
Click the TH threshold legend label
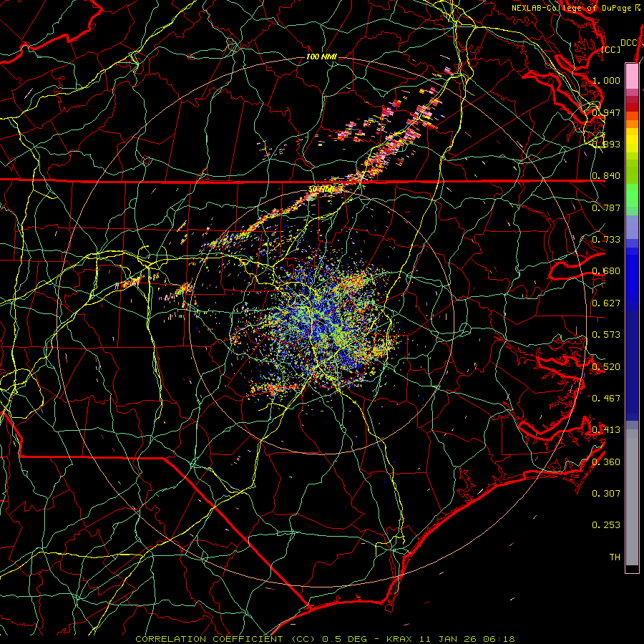click(615, 557)
